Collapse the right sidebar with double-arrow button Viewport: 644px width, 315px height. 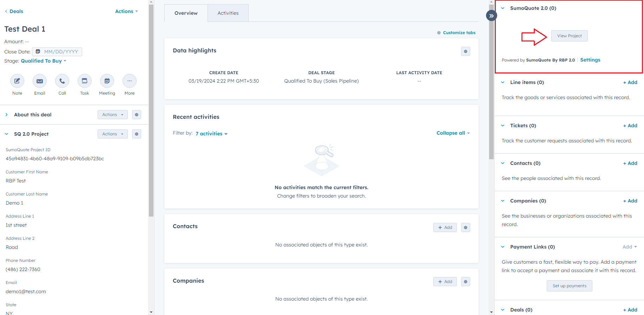click(491, 16)
